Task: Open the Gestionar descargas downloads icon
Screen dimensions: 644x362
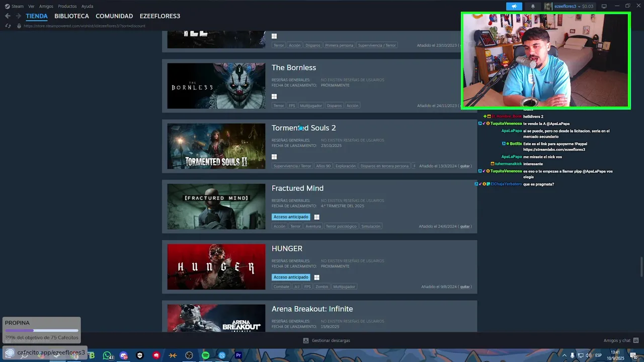Action: pyautogui.click(x=306, y=340)
